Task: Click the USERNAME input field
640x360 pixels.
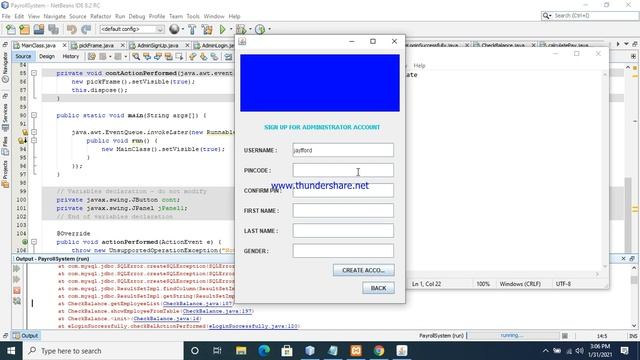Action: [x=343, y=150]
